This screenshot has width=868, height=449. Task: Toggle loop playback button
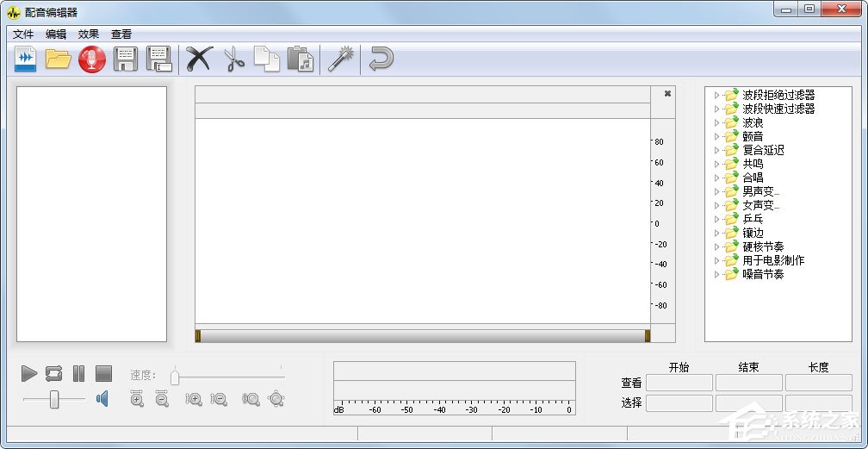pyautogui.click(x=53, y=373)
